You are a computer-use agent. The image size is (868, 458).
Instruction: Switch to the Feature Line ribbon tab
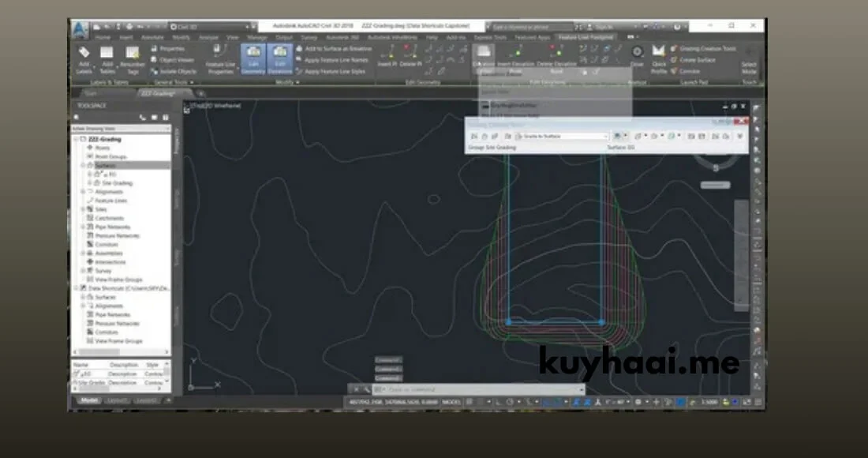pyautogui.click(x=586, y=38)
